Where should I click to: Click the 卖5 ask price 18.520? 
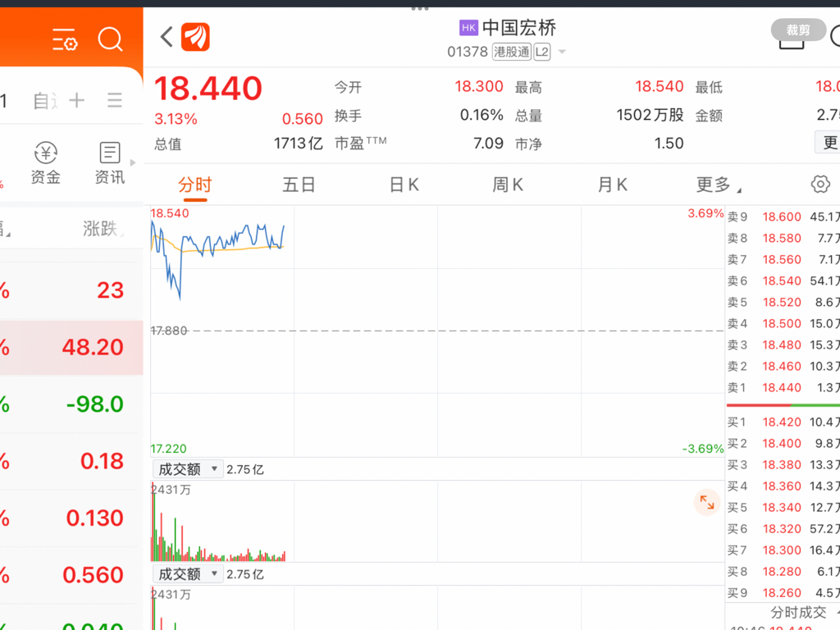pos(782,303)
